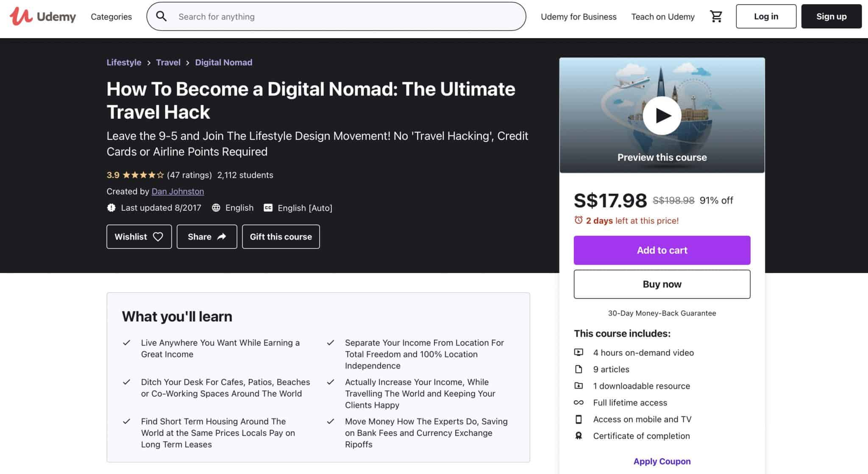The height and width of the screenshot is (474, 868).
Task: Click Buy now
Action: (x=662, y=284)
